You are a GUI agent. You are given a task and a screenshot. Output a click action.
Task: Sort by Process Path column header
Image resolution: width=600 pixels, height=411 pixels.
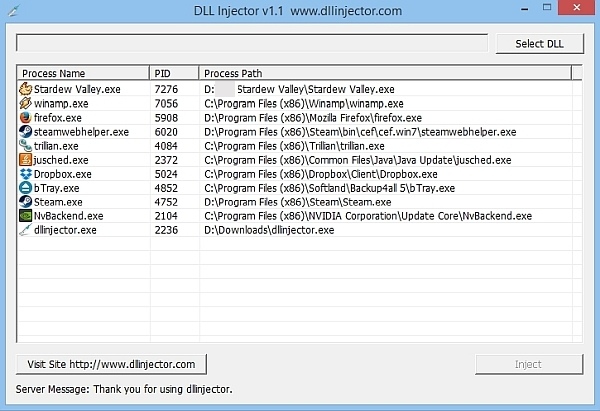point(385,73)
